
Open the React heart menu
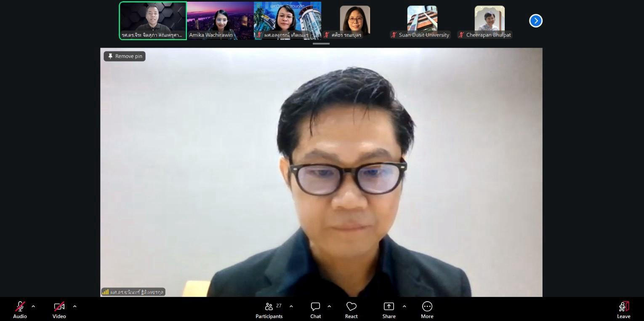click(x=351, y=306)
